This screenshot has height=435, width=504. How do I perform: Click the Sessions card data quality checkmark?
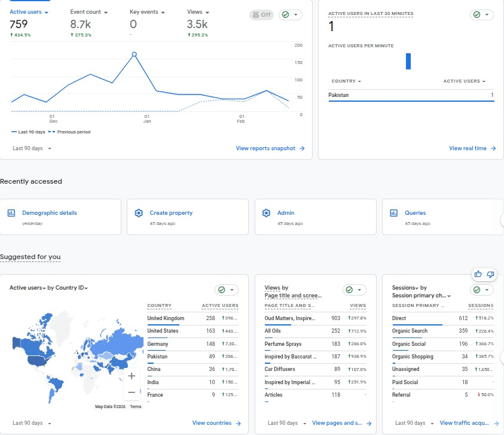click(x=482, y=290)
